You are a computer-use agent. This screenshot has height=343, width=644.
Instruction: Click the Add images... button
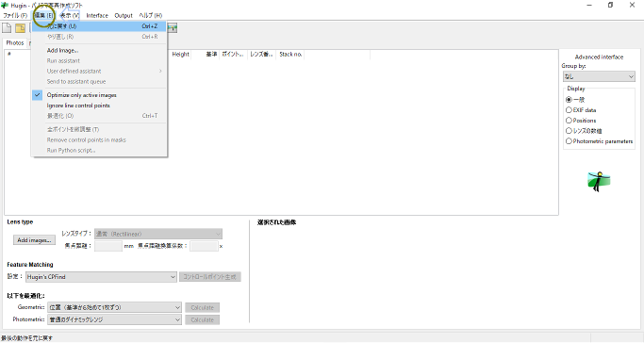tap(34, 240)
